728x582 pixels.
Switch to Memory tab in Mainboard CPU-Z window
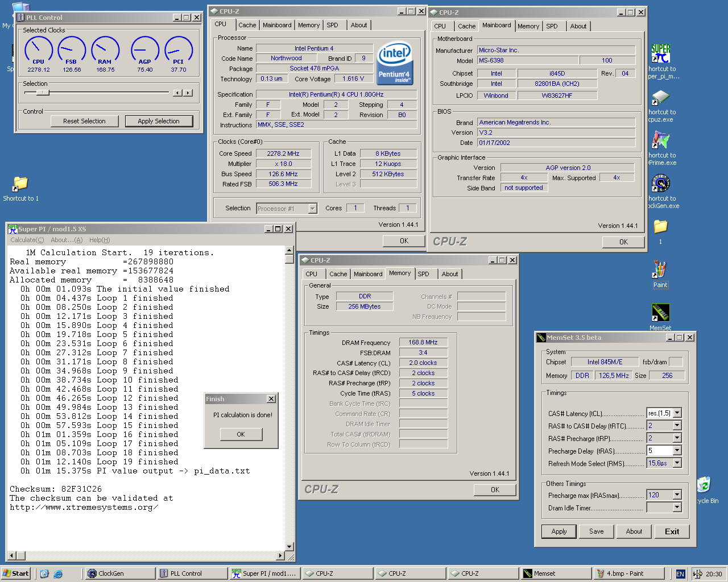point(528,26)
